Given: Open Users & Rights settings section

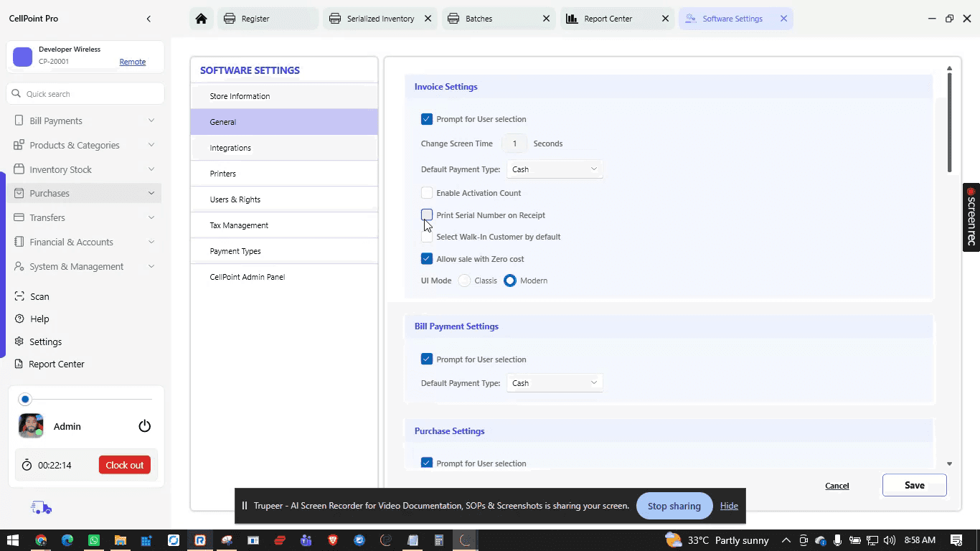Looking at the screenshot, I should tap(284, 199).
